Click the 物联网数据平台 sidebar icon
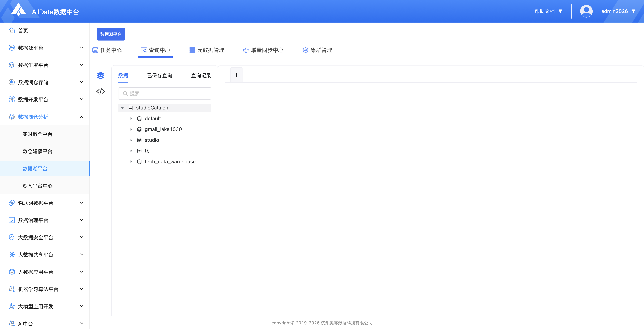Viewport: 644px width, 329px height. pyautogui.click(x=11, y=203)
